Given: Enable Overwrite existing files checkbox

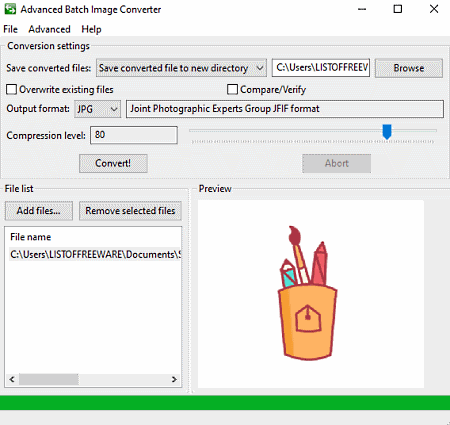Looking at the screenshot, I should coord(11,89).
